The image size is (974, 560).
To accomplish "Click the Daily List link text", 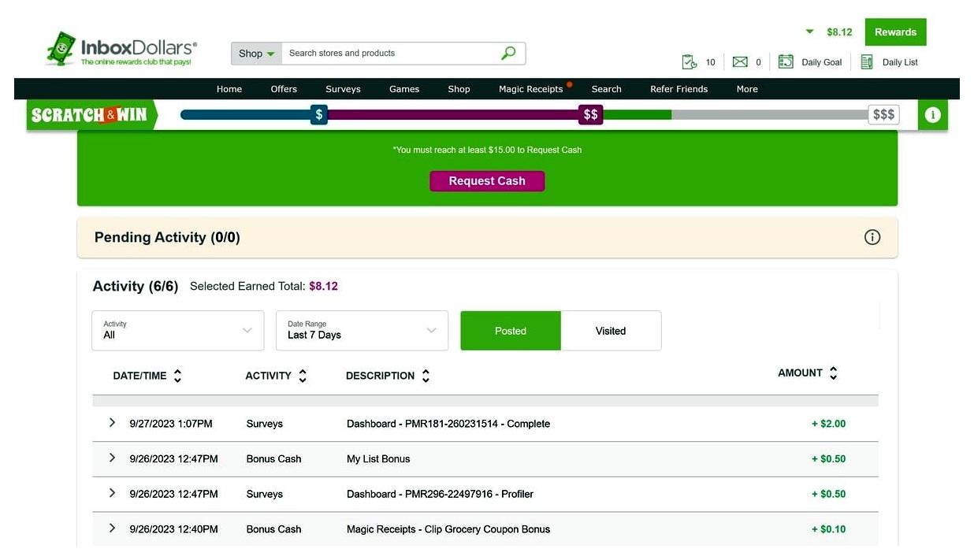I will [900, 62].
